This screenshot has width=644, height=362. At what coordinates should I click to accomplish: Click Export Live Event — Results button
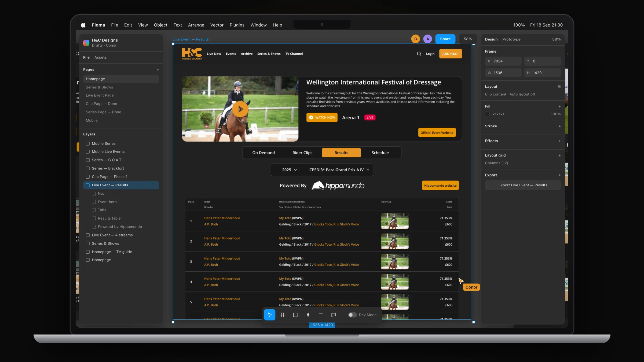[523, 185]
